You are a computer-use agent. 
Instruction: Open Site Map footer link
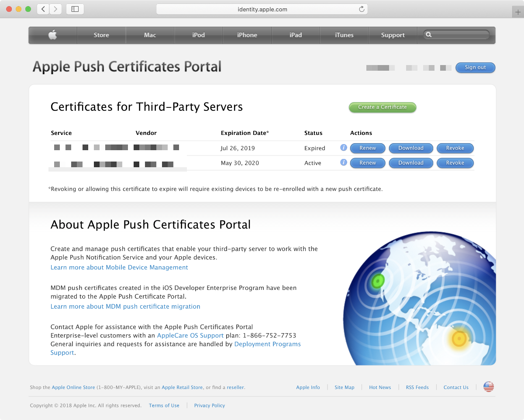345,387
